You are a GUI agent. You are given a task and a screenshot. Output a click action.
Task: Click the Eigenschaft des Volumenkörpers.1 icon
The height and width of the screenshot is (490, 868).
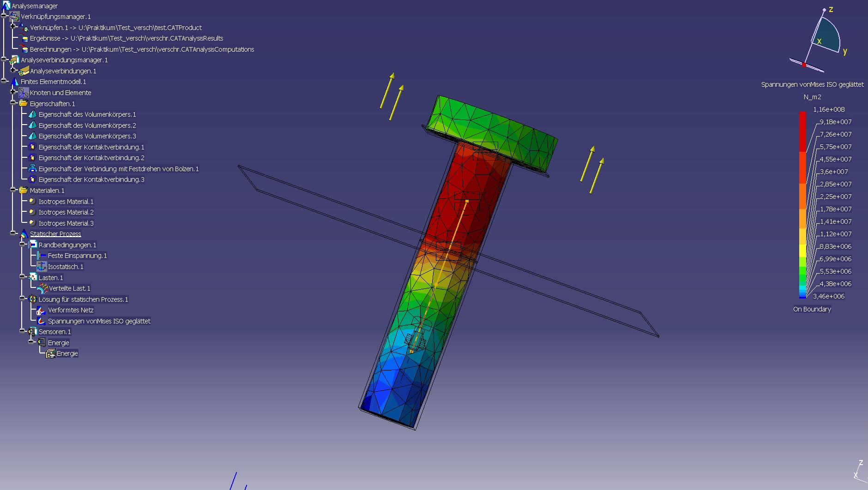(x=32, y=114)
